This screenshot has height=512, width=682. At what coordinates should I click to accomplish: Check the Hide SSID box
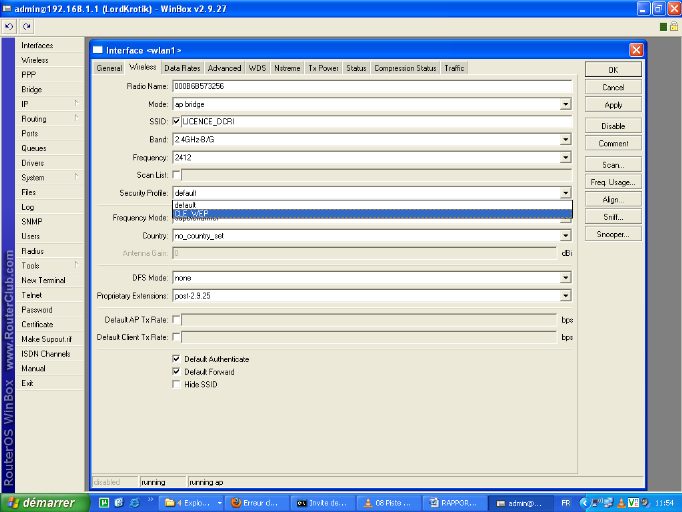pyautogui.click(x=176, y=384)
